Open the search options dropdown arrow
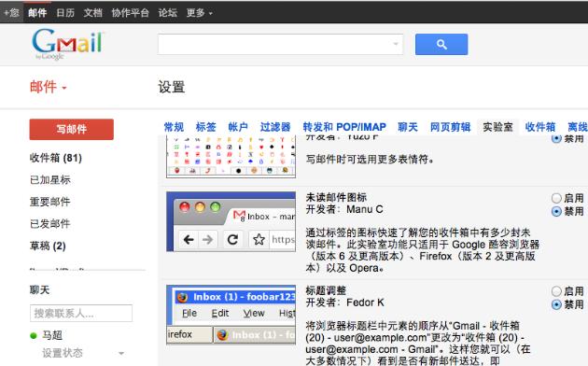 coord(395,44)
